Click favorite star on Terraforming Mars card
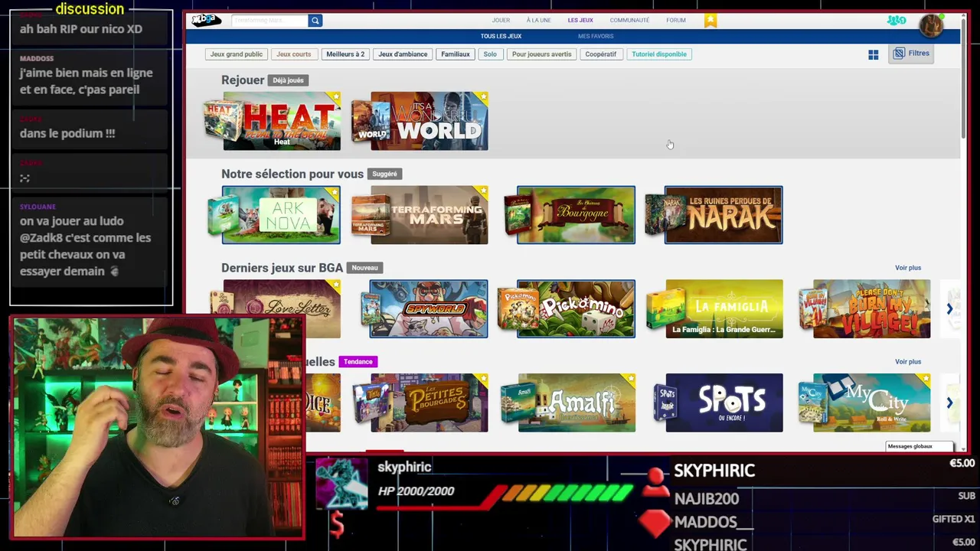Screen dimensions: 980x551 pos(482,191)
